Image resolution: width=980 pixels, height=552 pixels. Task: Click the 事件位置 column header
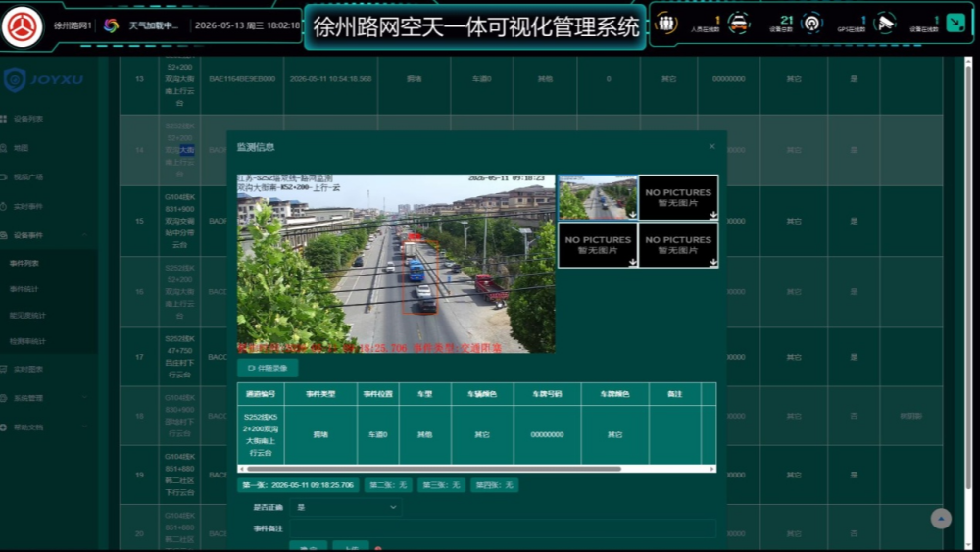378,394
